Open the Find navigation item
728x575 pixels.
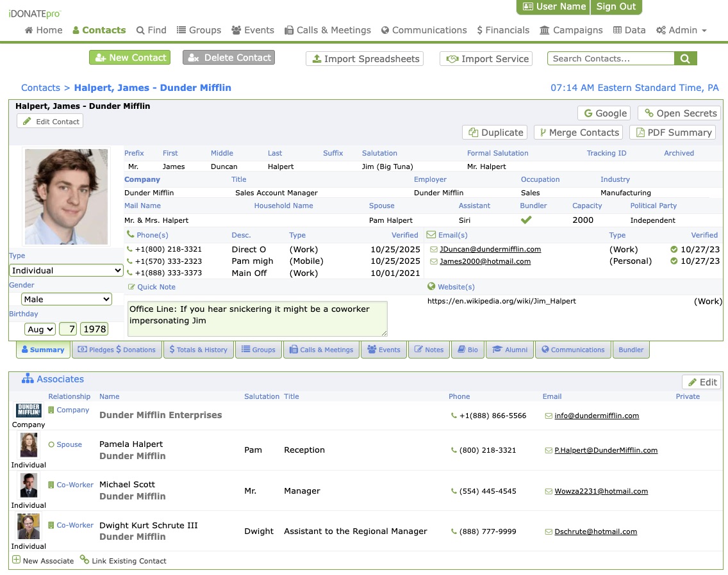click(151, 30)
